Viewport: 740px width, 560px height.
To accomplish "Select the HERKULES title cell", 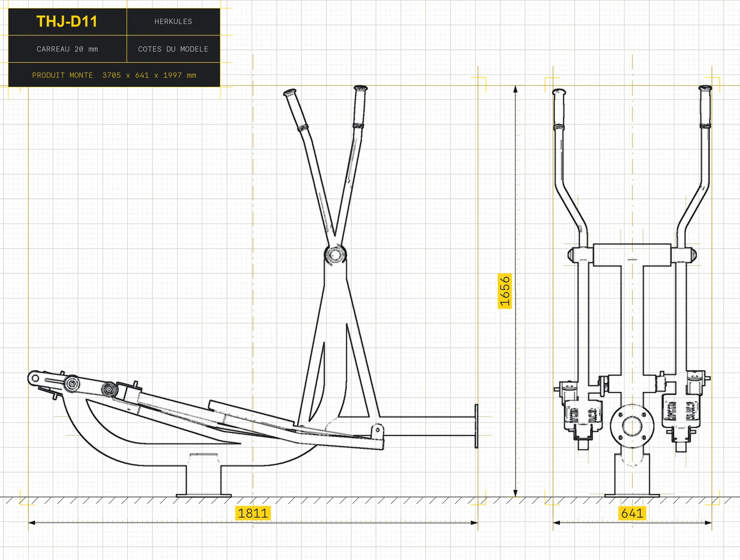I will tap(173, 22).
